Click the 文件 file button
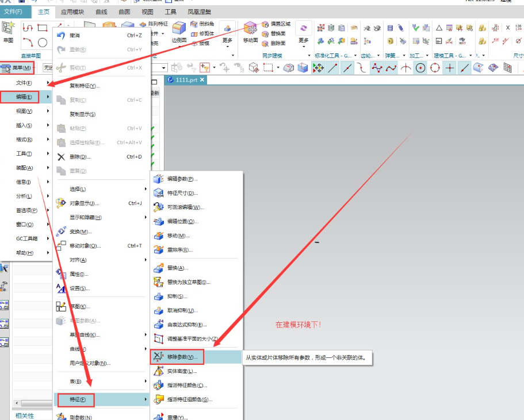 [x=13, y=11]
